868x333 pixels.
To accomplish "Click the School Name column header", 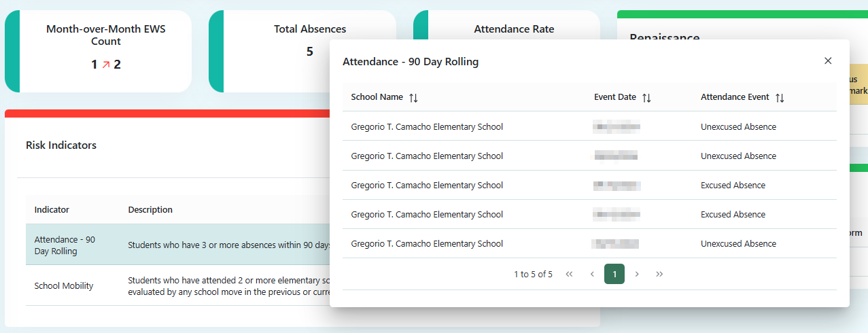I will 377,97.
